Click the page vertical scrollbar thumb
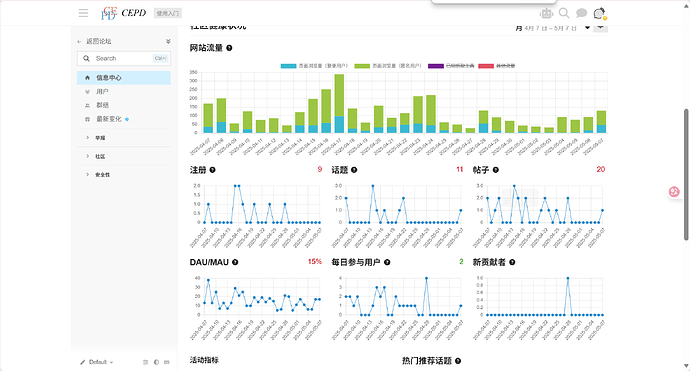 [x=686, y=174]
